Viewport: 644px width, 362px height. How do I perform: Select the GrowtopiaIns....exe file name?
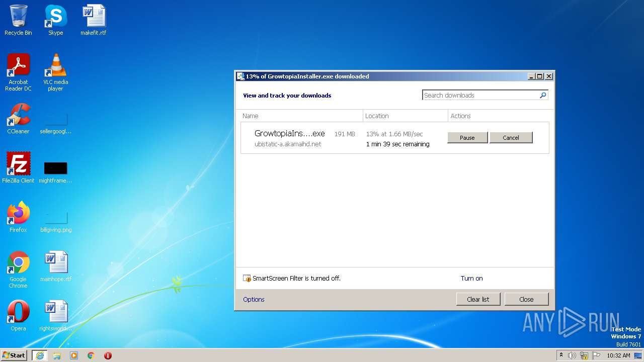tap(290, 134)
